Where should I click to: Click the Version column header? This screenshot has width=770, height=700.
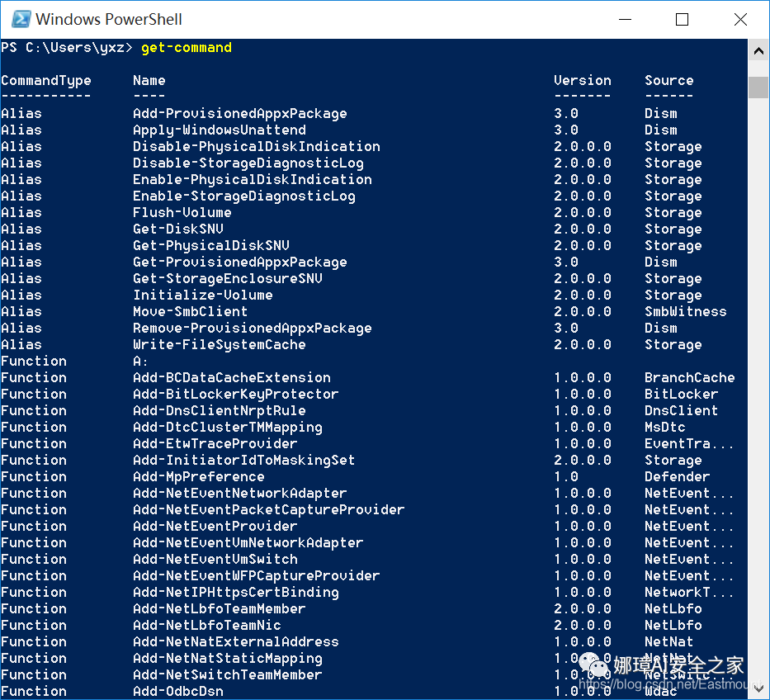583,81
